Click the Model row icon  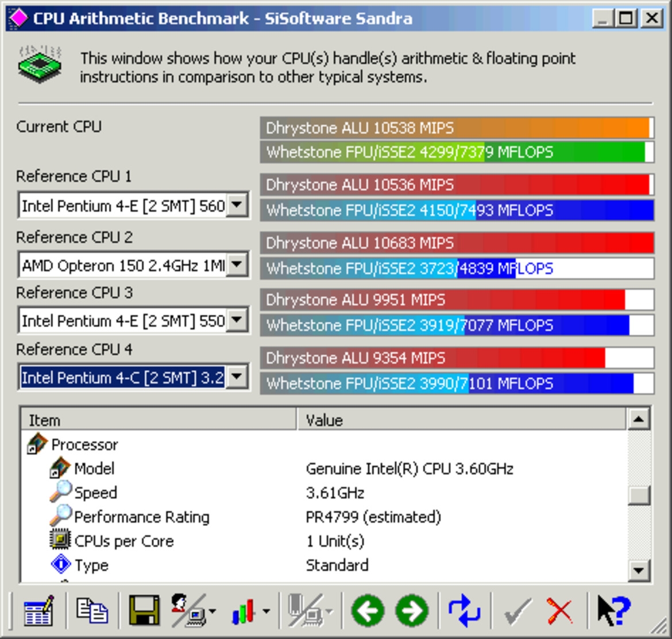[x=60, y=468]
